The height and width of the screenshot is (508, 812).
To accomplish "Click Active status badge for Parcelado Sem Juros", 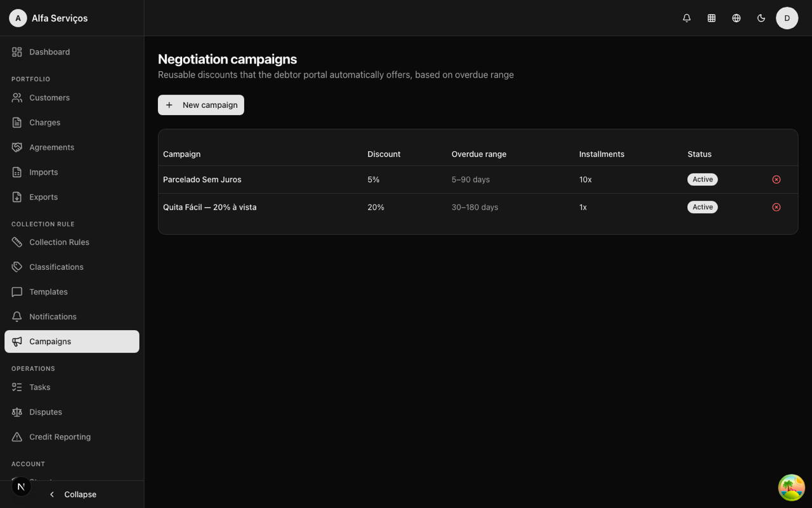I will (x=702, y=180).
